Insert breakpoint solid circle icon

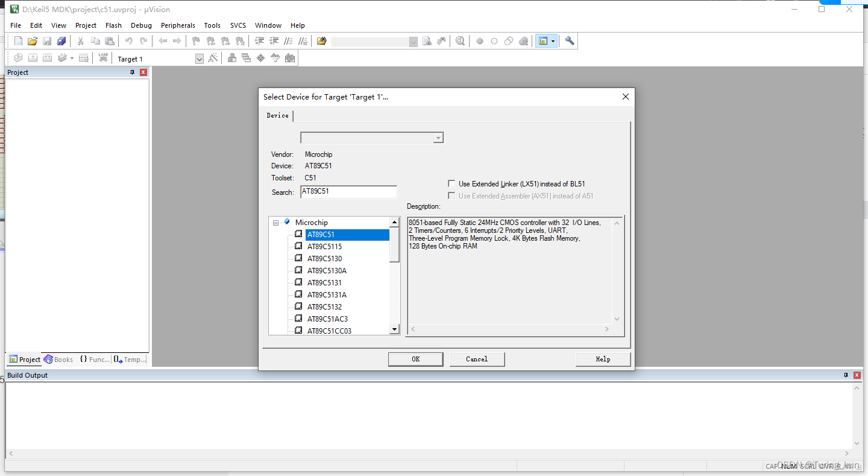pyautogui.click(x=480, y=41)
